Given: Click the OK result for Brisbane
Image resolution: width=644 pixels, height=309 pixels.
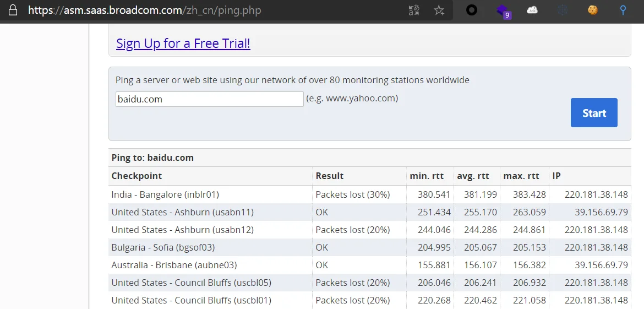Looking at the screenshot, I should tap(322, 265).
